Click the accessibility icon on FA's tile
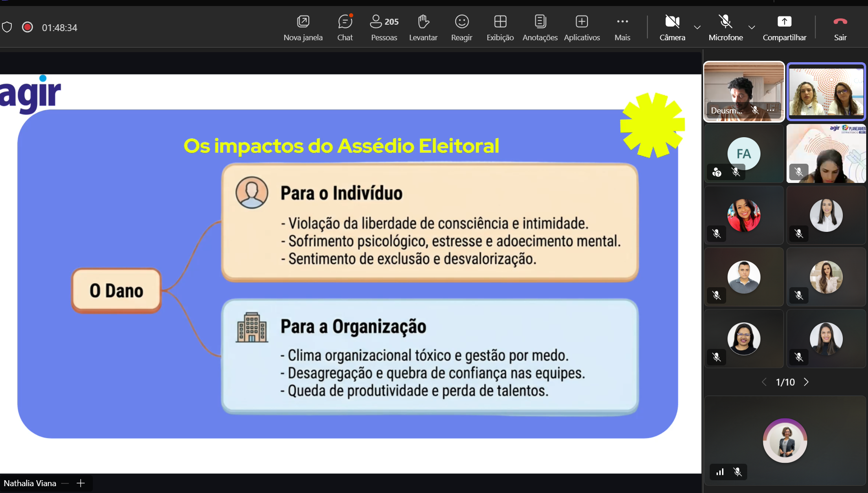The height and width of the screenshot is (493, 868). 717,172
